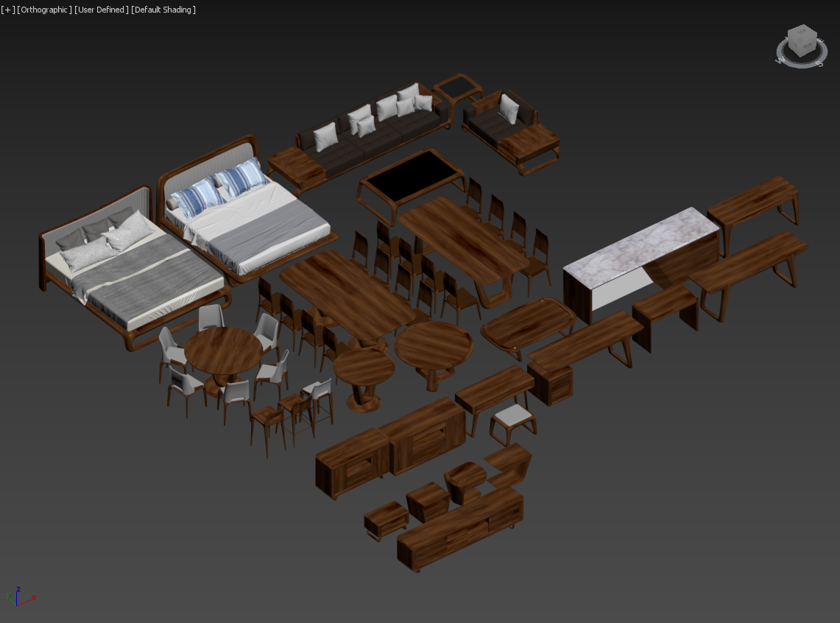Click the User Defined viewport label

pyautogui.click(x=101, y=10)
